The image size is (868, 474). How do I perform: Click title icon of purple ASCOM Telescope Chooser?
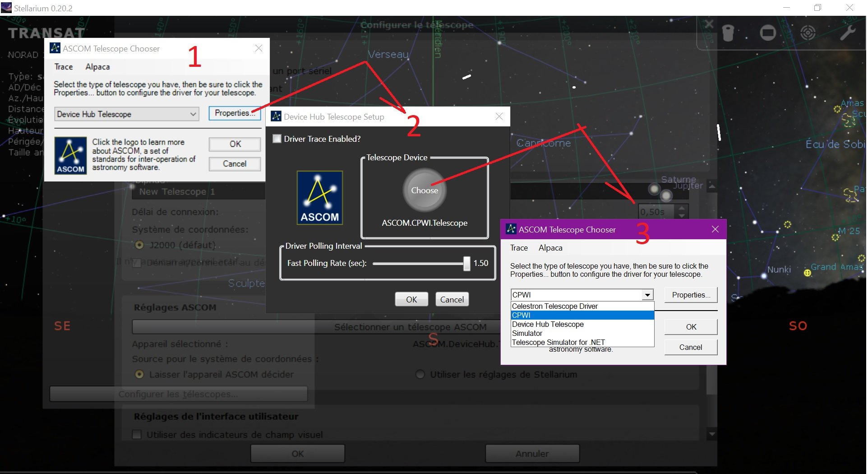point(511,229)
